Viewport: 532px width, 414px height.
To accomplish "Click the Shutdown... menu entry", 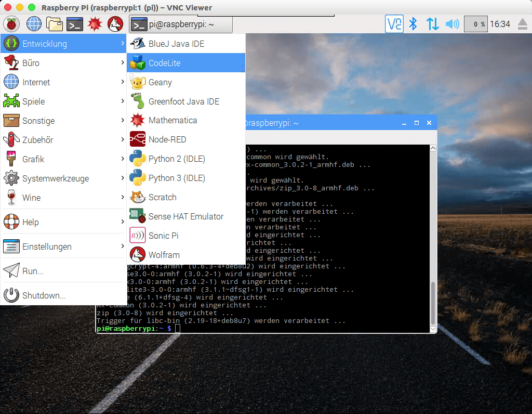I will point(63,295).
